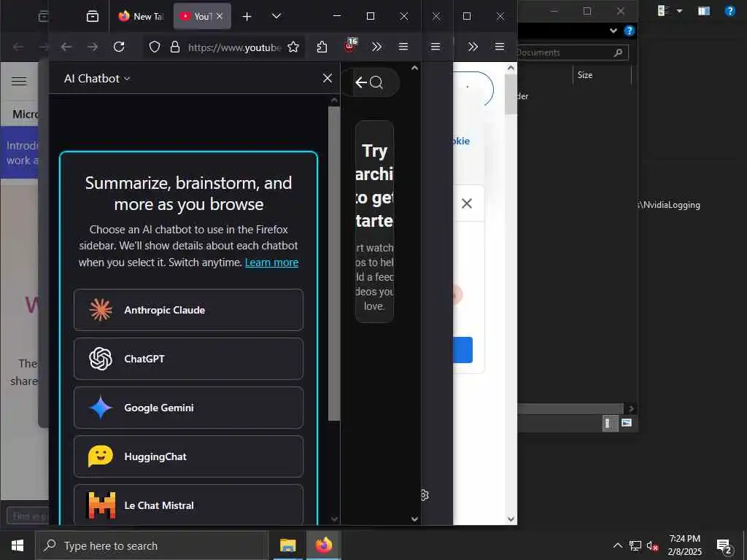Show hidden system tray icons

(x=617, y=545)
